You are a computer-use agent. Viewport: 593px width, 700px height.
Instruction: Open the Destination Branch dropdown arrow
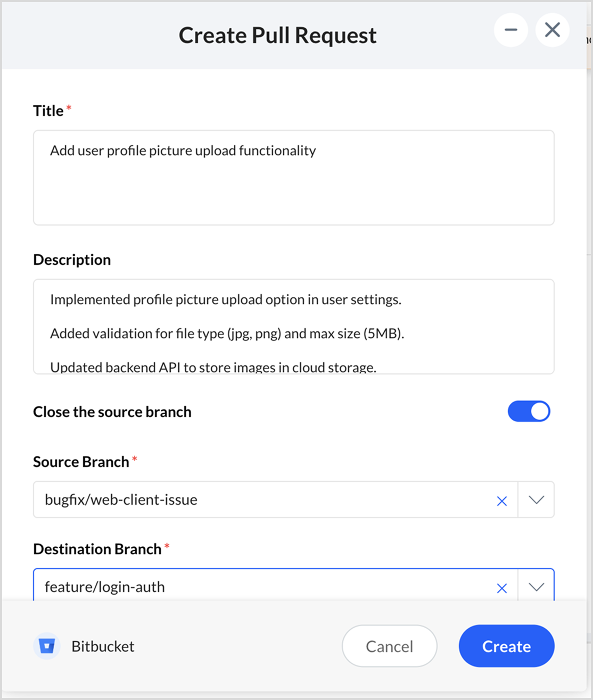536,587
